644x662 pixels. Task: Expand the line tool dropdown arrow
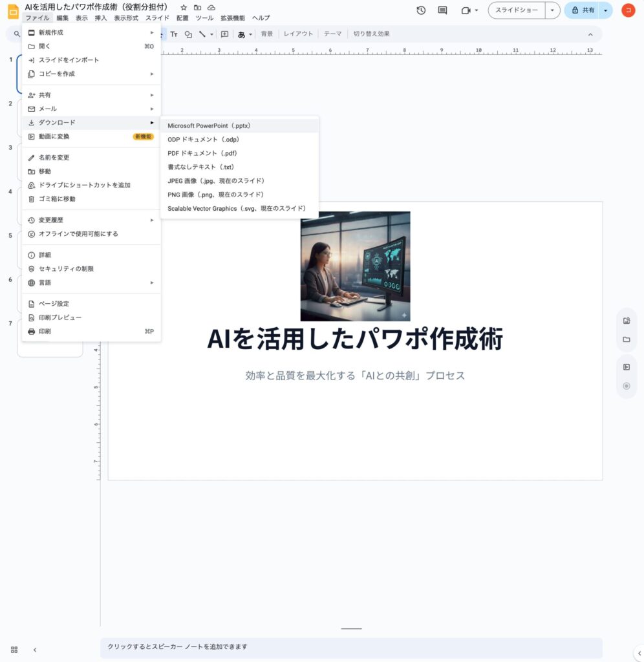[x=212, y=34]
